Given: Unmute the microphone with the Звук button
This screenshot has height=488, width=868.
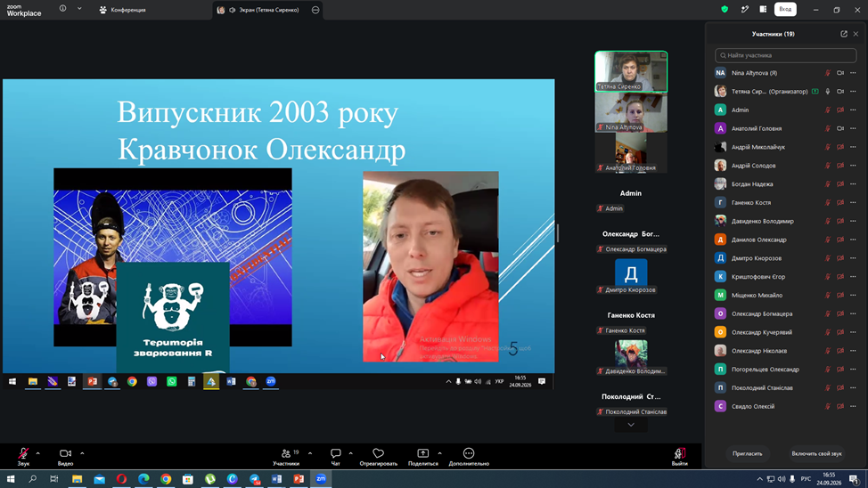Looking at the screenshot, I should point(23,457).
